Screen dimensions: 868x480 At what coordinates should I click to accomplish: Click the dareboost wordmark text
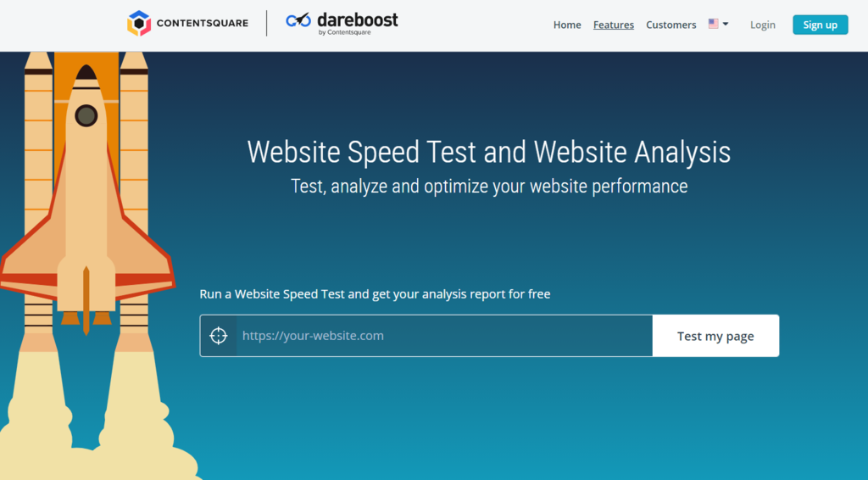358,20
